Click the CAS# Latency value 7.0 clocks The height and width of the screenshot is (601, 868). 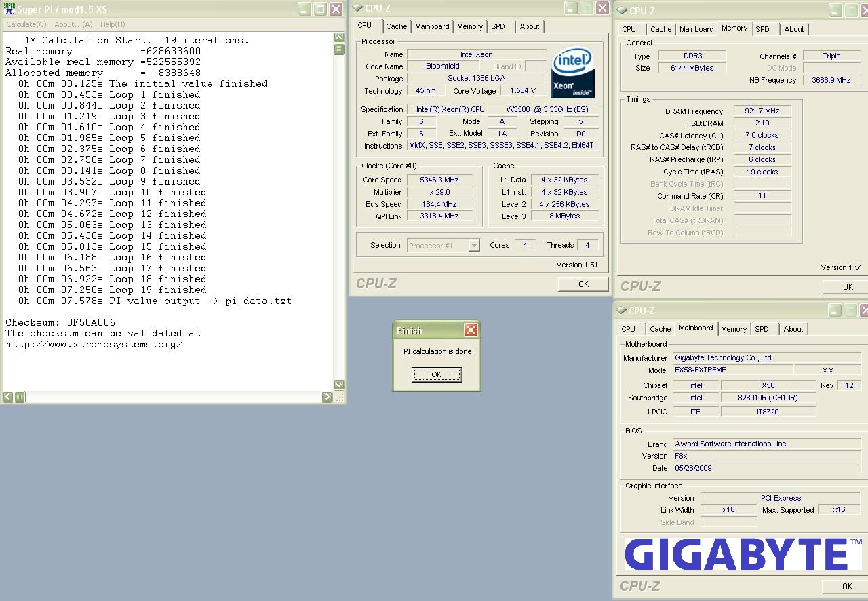(762, 135)
